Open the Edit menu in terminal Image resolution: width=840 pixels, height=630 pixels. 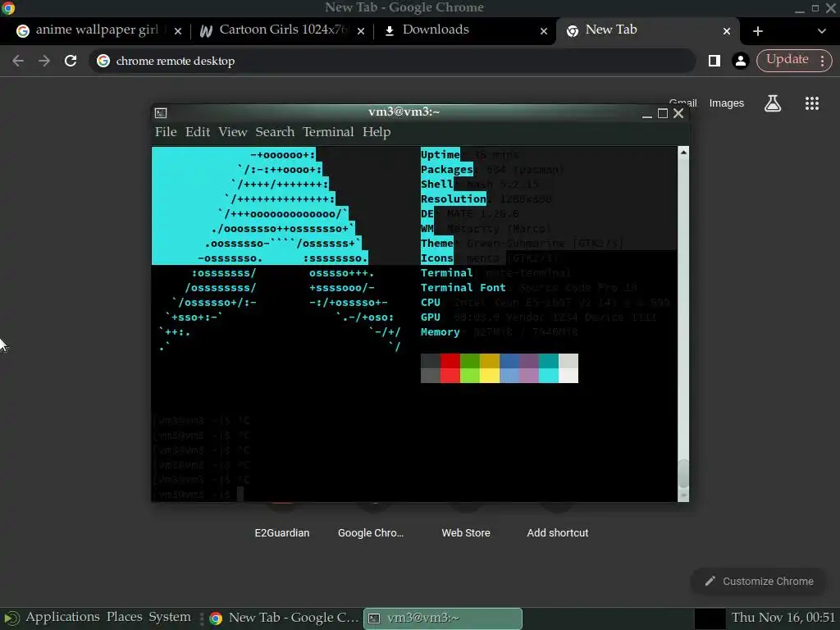198,132
